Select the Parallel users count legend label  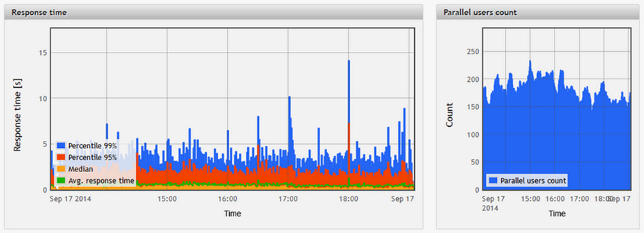[x=533, y=181]
